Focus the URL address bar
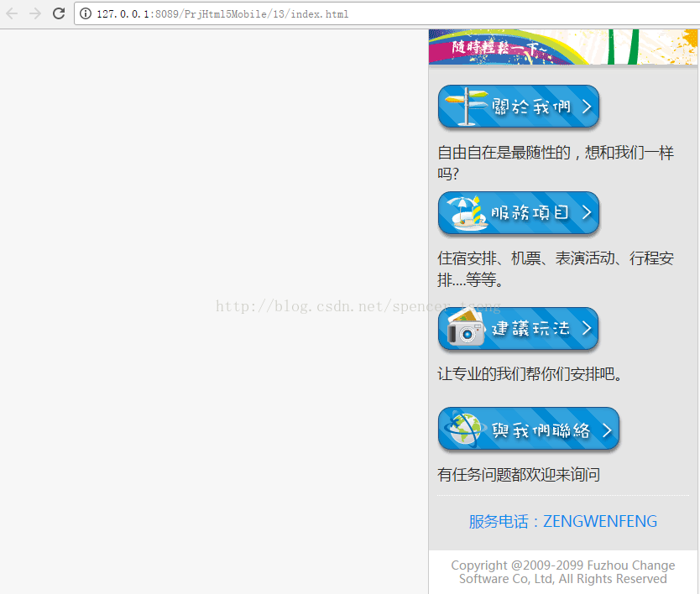 click(387, 13)
